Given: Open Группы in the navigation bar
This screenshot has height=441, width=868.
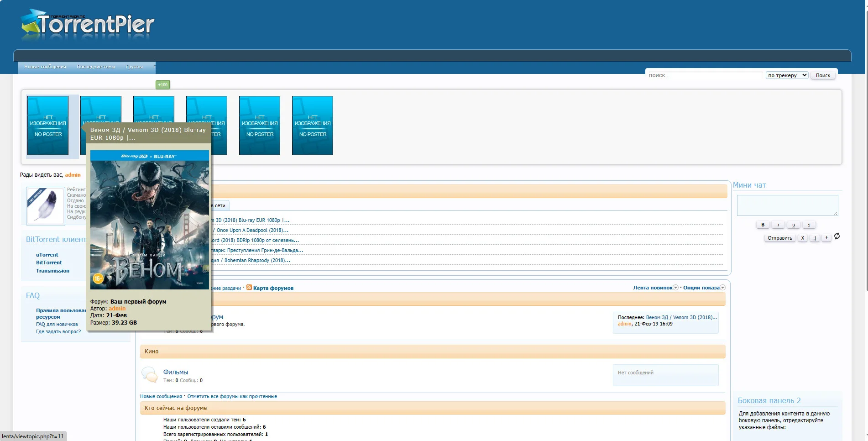Looking at the screenshot, I should [134, 67].
